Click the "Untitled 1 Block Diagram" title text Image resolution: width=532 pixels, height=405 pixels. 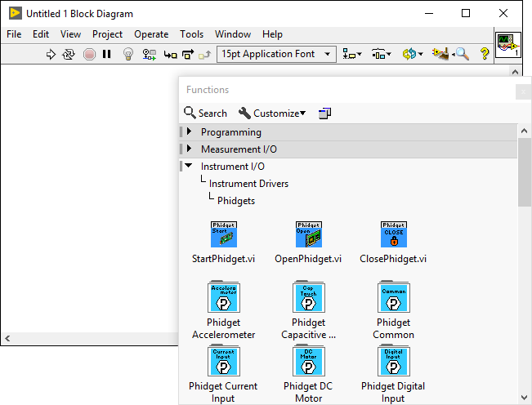point(79,14)
